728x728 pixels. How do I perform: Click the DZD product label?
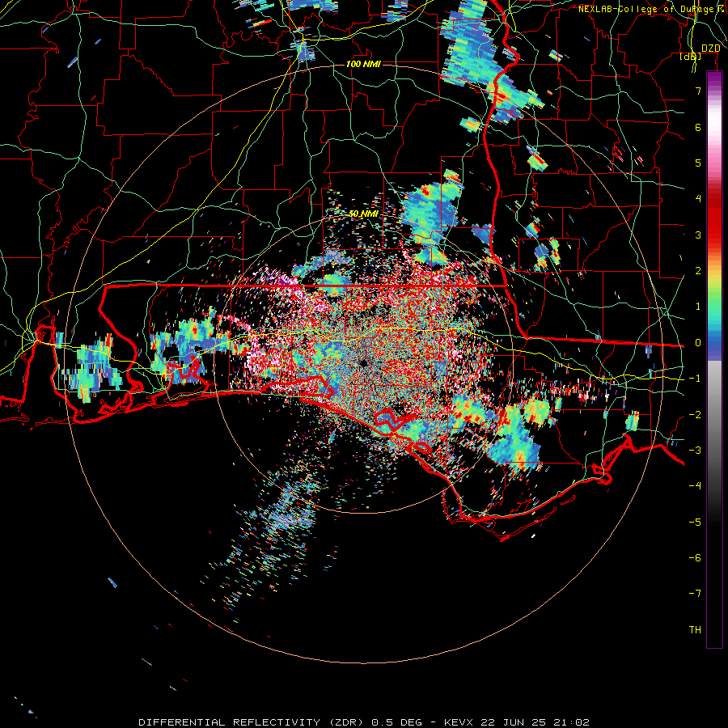coord(710,48)
